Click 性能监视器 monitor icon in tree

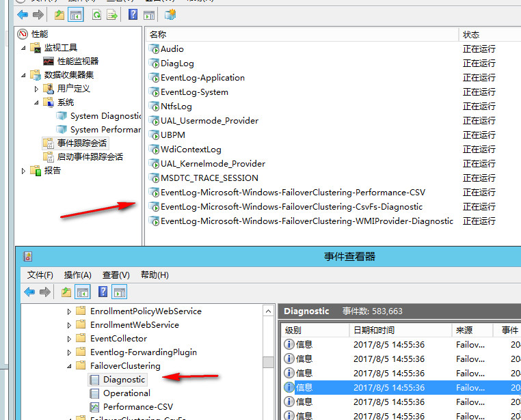point(49,61)
